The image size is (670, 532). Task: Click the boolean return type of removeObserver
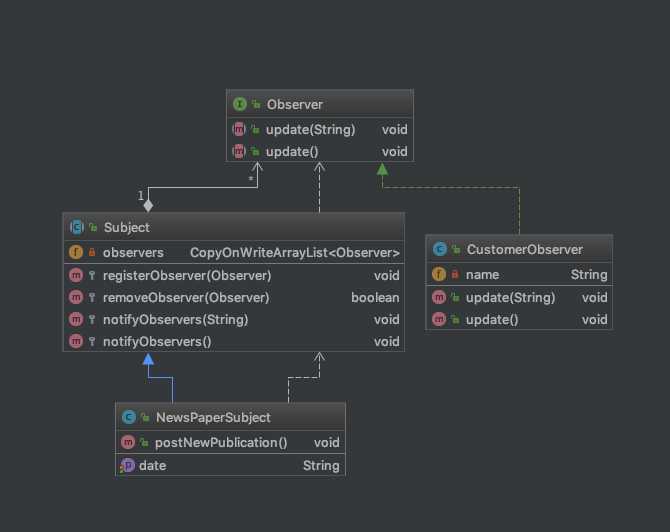point(375,297)
